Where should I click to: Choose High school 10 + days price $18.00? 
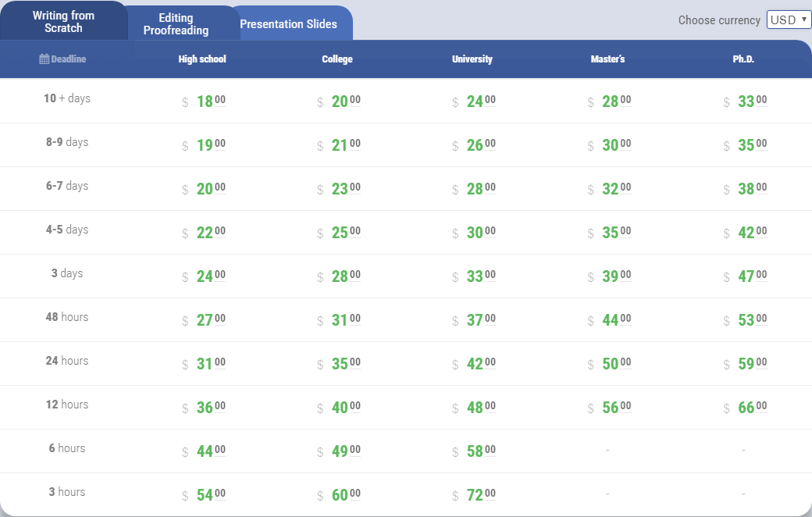click(204, 101)
